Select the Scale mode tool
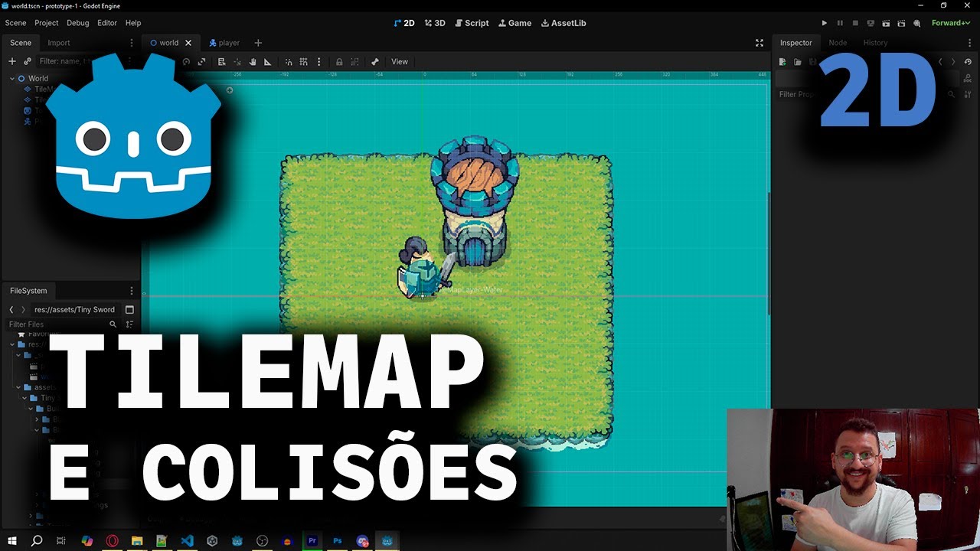 201,62
